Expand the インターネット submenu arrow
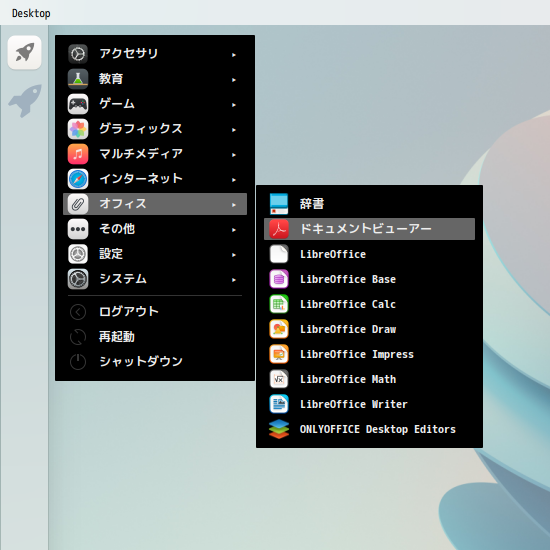Viewport: 550px width, 550px height. click(234, 180)
